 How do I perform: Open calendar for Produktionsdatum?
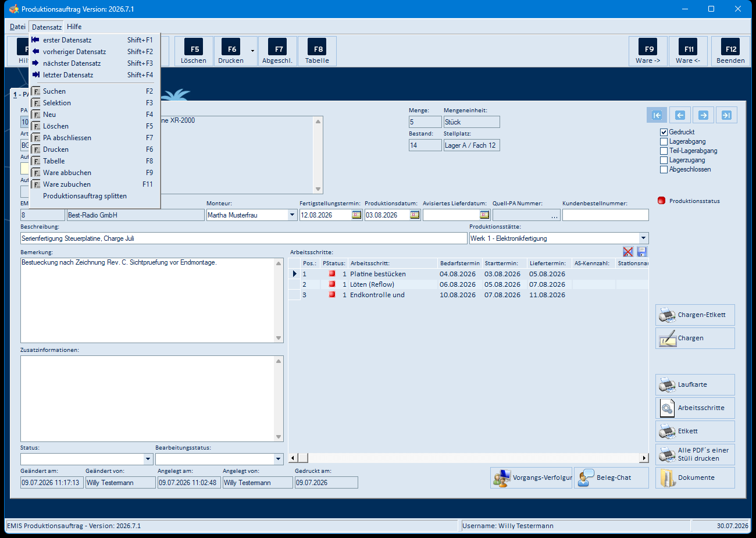pos(415,215)
